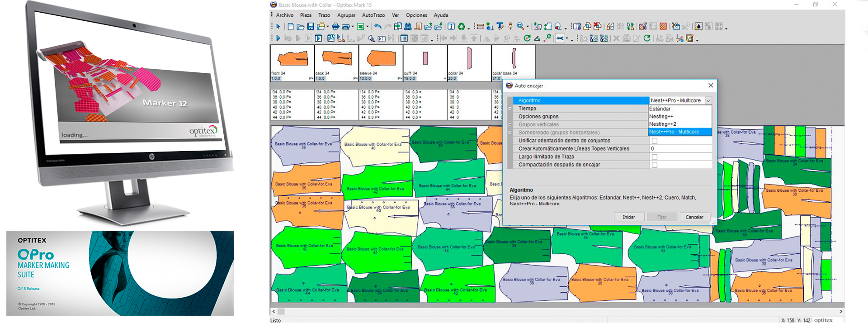The height and width of the screenshot is (323, 868).
Task: Open dropdown arrow beside the zoom tool
Action: point(527,27)
